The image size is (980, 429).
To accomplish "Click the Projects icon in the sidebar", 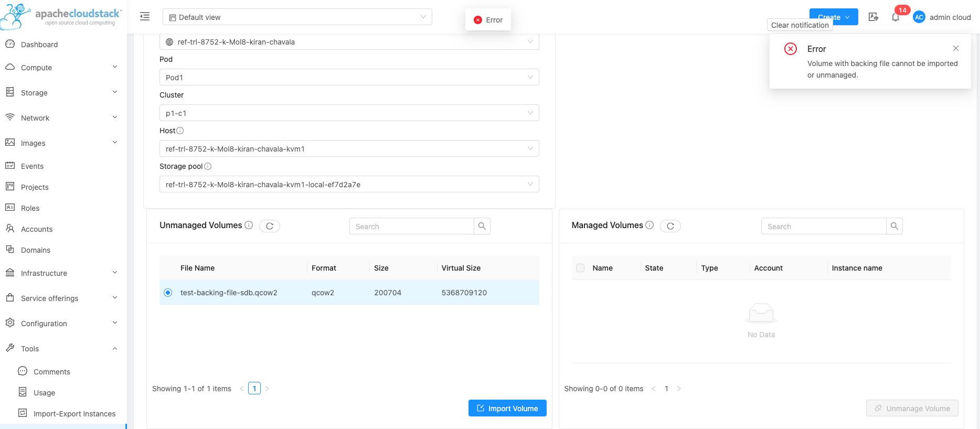I will pos(10,187).
